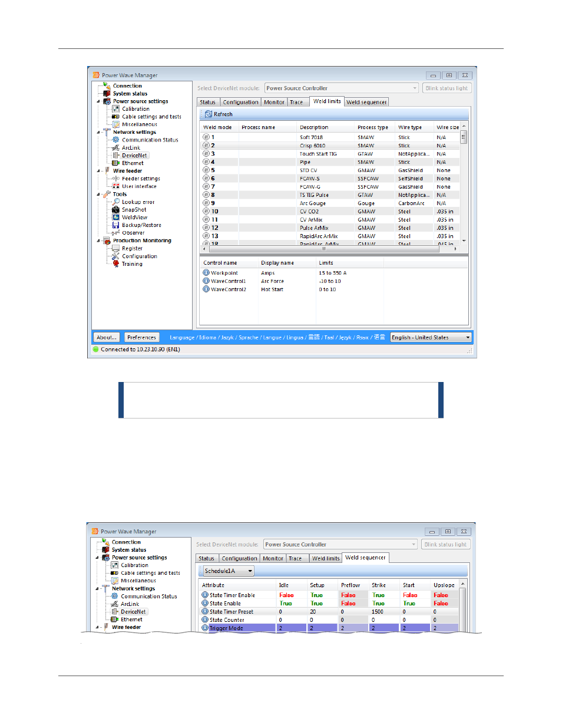Click the Ethernet icon in the upper window

[115, 163]
